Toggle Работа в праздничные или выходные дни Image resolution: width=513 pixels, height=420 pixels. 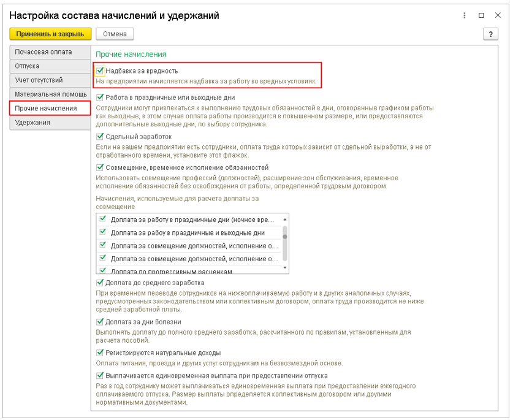click(x=101, y=97)
